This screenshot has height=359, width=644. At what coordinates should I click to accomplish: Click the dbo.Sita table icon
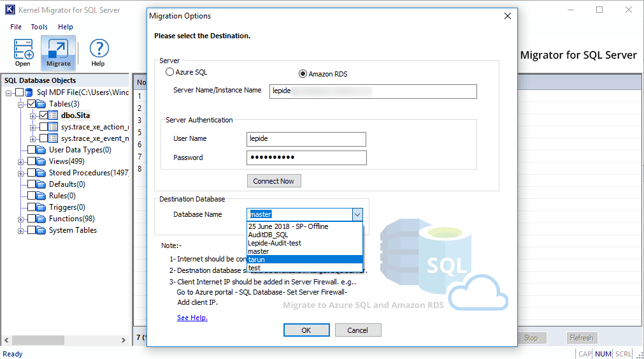point(54,115)
